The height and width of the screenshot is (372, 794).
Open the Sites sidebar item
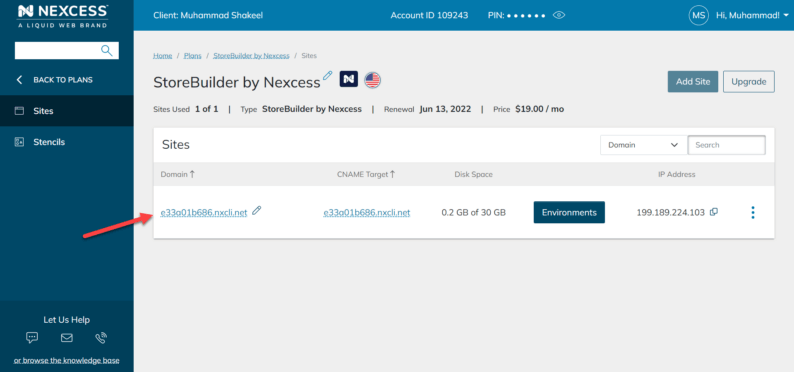pos(67,111)
